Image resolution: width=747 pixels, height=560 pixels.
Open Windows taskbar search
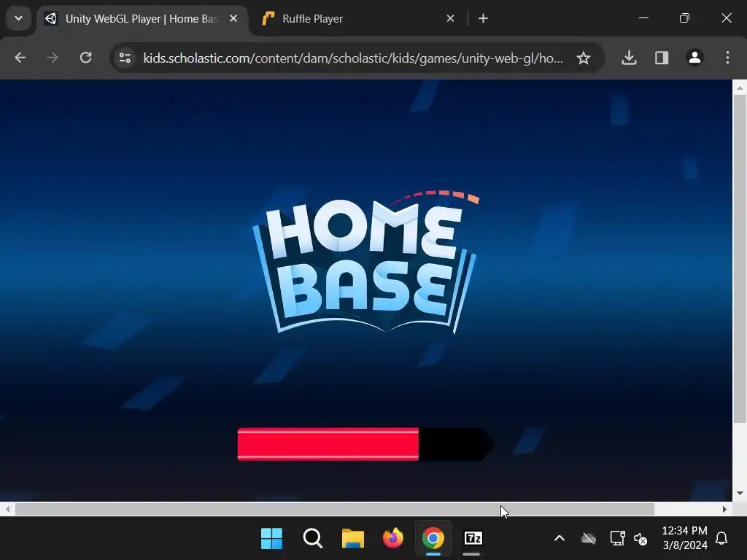[x=312, y=538]
